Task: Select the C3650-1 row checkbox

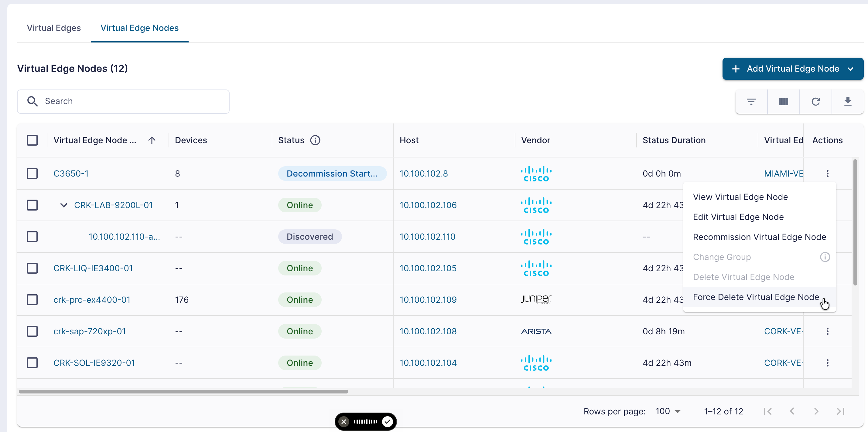Action: pyautogui.click(x=32, y=174)
